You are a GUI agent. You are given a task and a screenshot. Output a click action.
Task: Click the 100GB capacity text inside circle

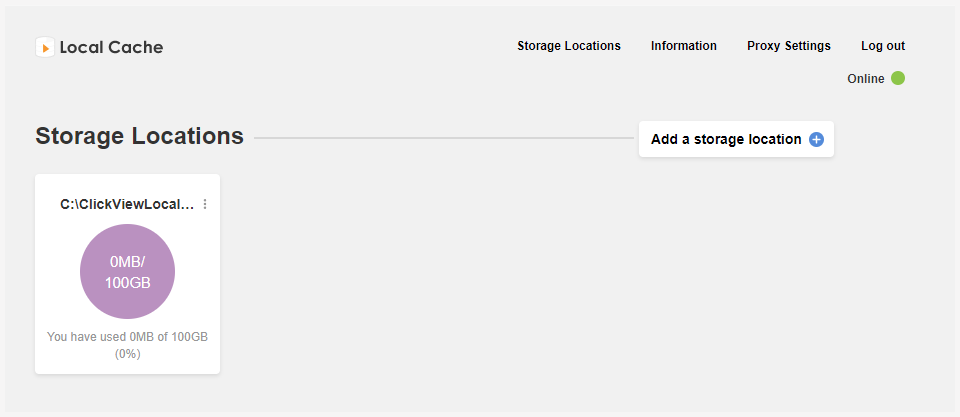pos(127,283)
